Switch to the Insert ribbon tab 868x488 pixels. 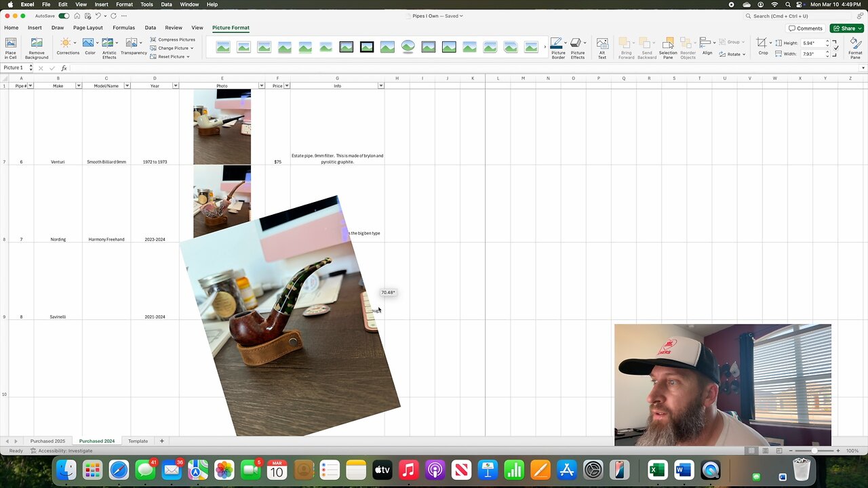(x=35, y=28)
